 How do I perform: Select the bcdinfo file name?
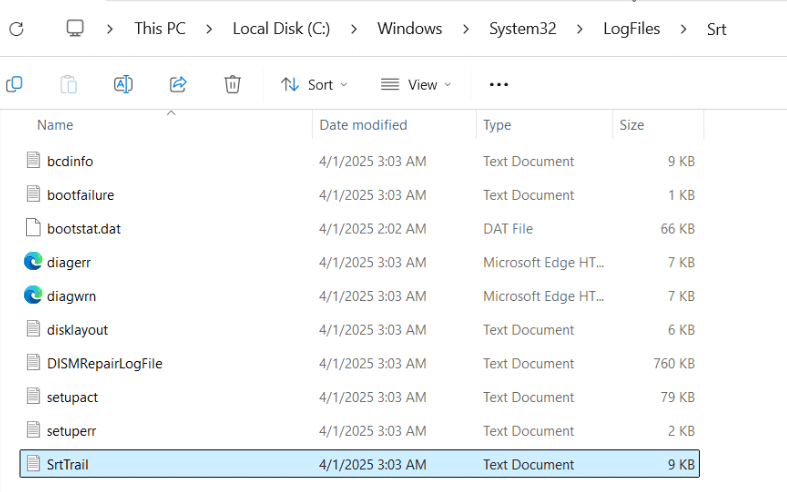(70, 161)
